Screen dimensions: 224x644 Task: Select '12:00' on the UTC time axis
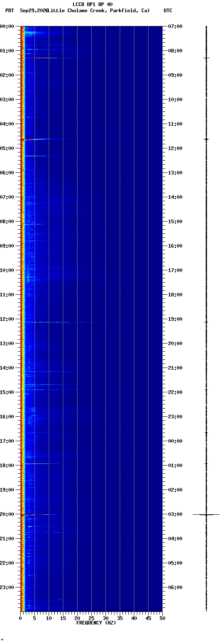click(x=175, y=148)
